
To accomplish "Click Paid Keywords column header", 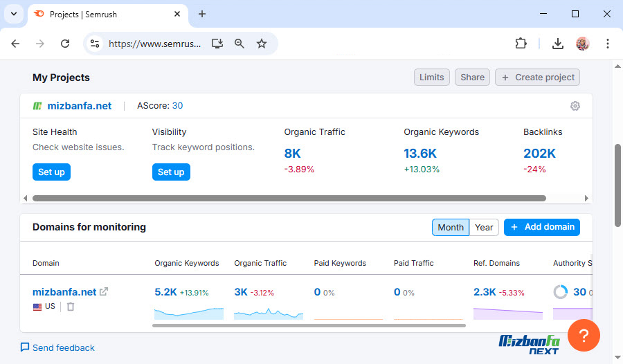I will (340, 263).
